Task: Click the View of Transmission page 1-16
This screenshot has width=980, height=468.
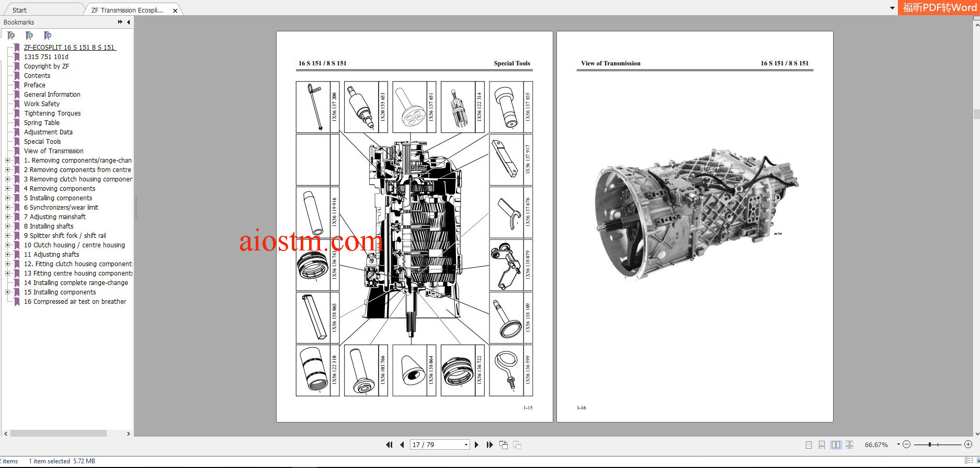Action: pyautogui.click(x=694, y=226)
